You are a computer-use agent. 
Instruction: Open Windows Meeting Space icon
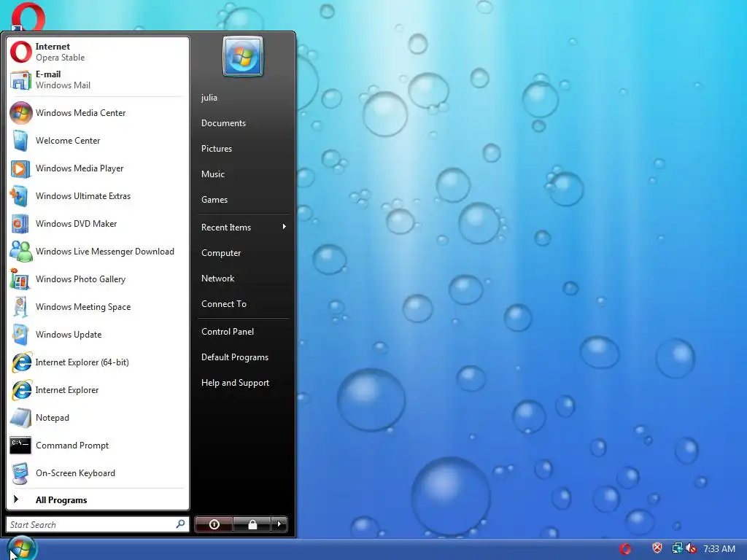(21, 307)
